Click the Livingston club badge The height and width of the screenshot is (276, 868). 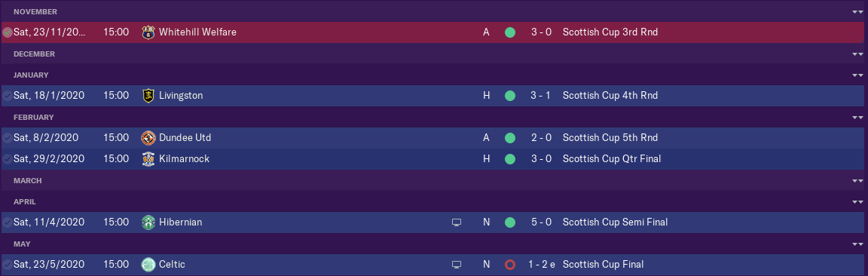coord(148,95)
